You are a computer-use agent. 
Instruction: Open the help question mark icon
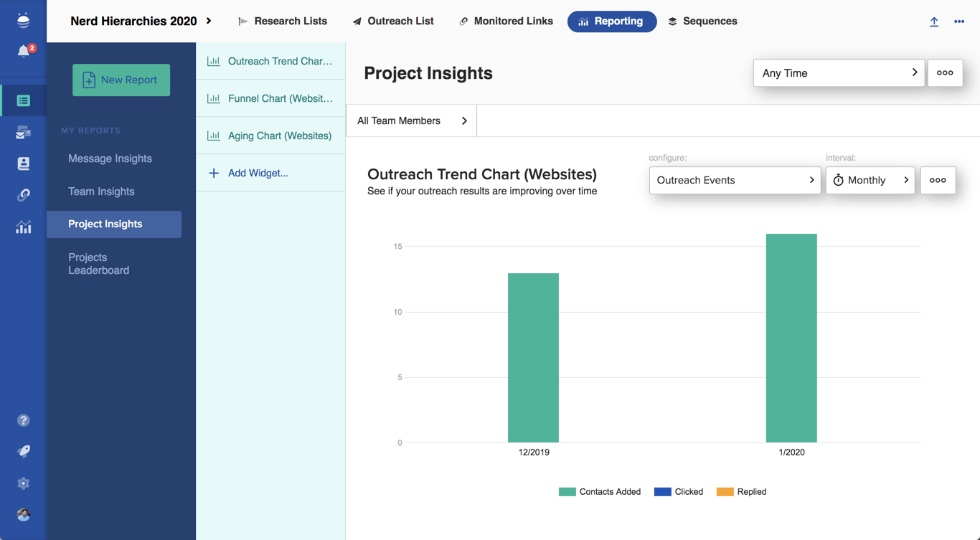24,420
